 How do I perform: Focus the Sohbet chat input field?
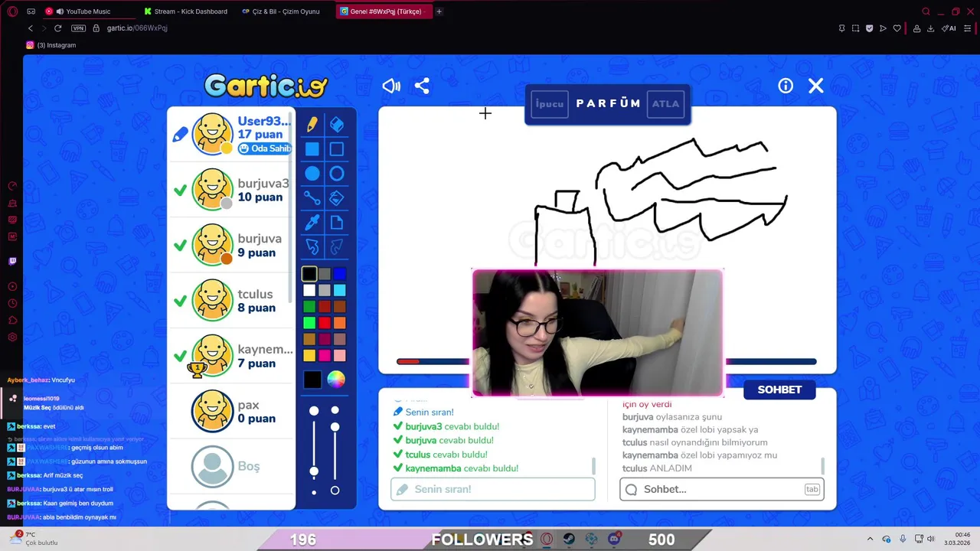point(722,489)
